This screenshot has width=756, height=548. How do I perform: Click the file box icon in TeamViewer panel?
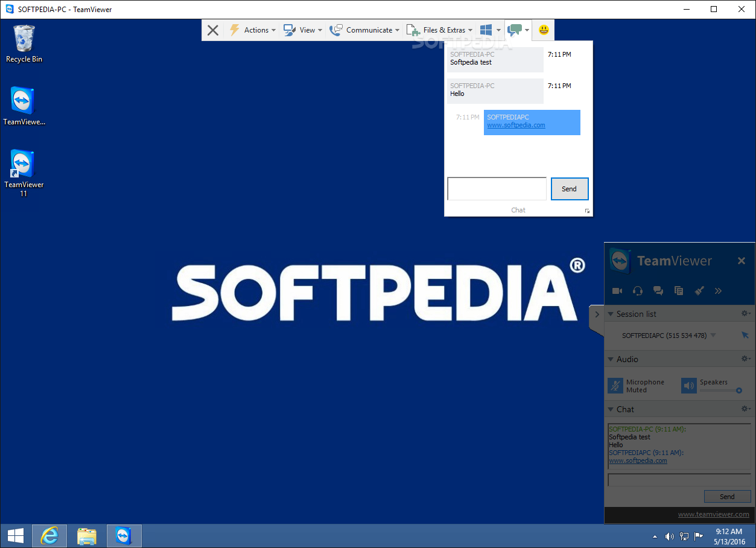click(679, 291)
